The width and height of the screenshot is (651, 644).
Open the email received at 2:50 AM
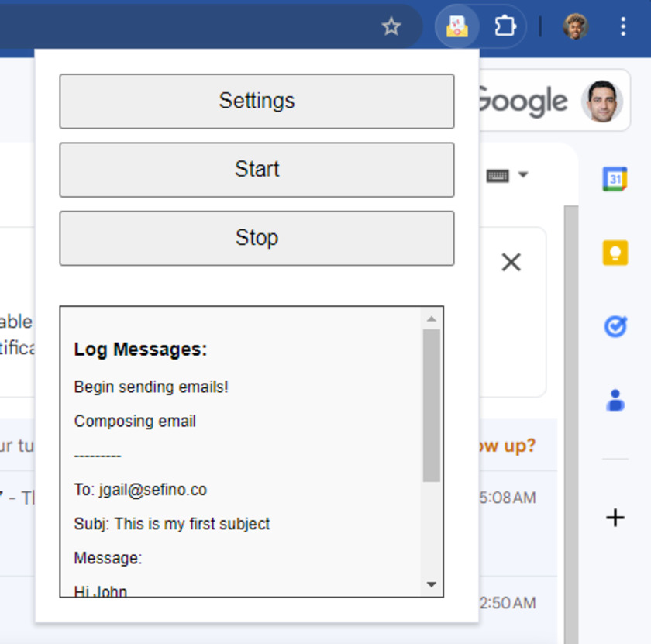point(508,603)
